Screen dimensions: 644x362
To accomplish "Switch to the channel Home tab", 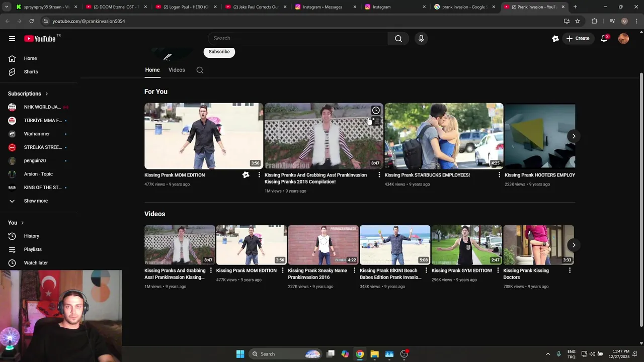I will coord(152,70).
